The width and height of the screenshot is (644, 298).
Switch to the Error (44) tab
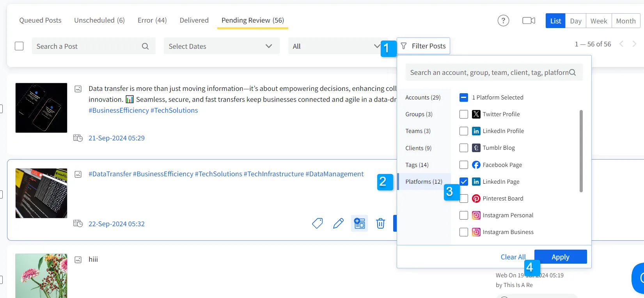(x=152, y=20)
